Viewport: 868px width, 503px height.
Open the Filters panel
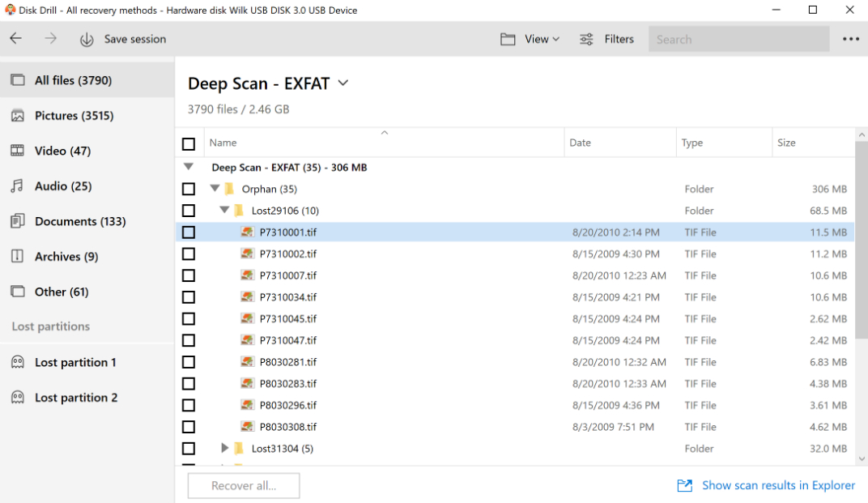tap(606, 40)
